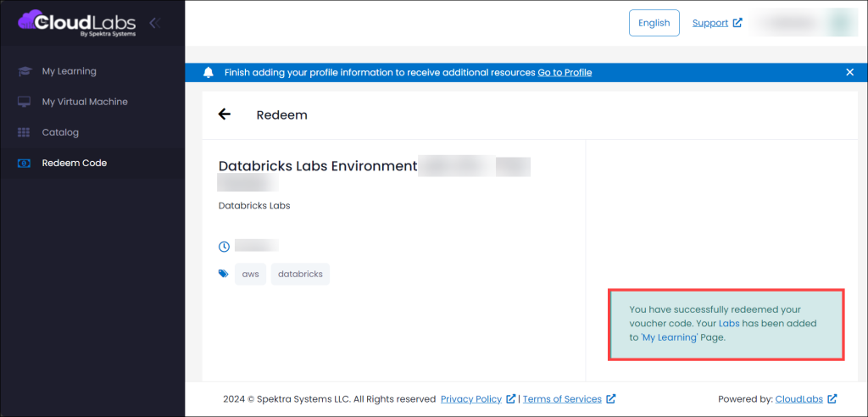Select Redeem Code in sidebar
Viewport: 868px width, 417px height.
tap(75, 163)
